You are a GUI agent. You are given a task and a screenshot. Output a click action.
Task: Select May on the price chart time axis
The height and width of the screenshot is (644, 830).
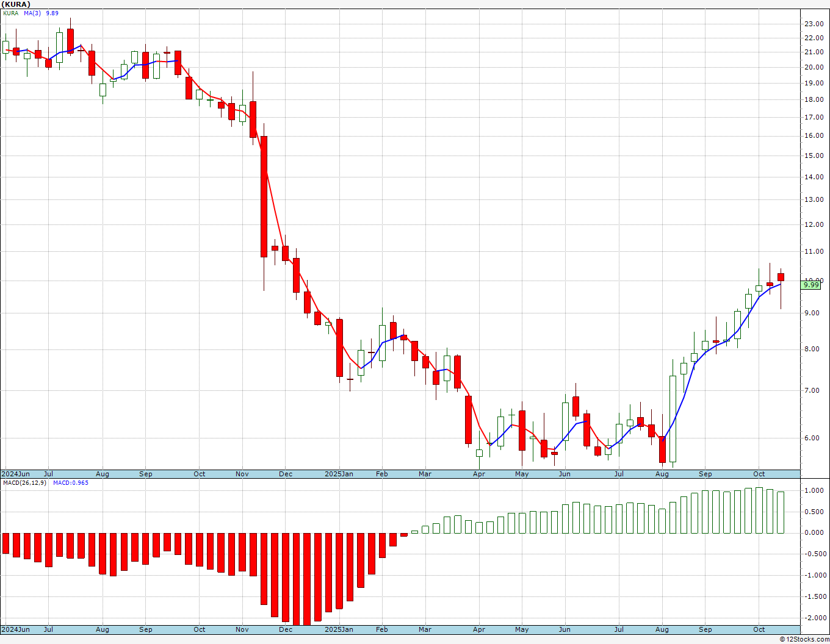[522, 474]
